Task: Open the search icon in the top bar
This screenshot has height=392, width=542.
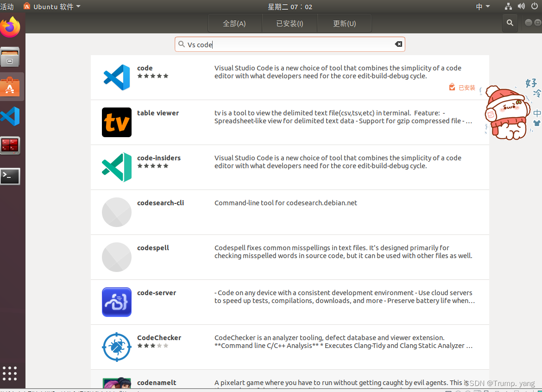Action: coord(510,23)
